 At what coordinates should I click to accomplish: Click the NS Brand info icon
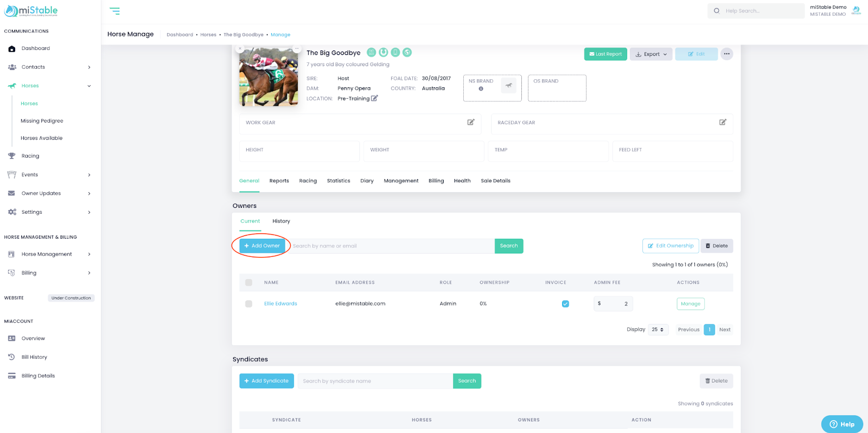point(481,89)
